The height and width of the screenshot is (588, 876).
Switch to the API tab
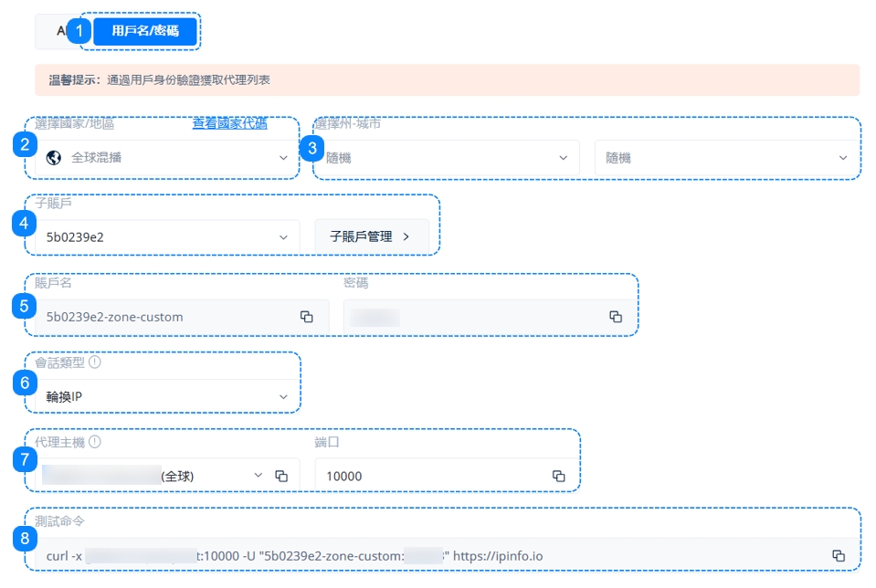[x=58, y=31]
